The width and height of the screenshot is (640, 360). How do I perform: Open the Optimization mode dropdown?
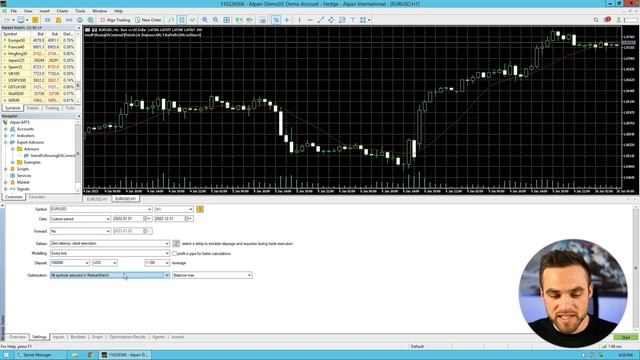tap(167, 276)
